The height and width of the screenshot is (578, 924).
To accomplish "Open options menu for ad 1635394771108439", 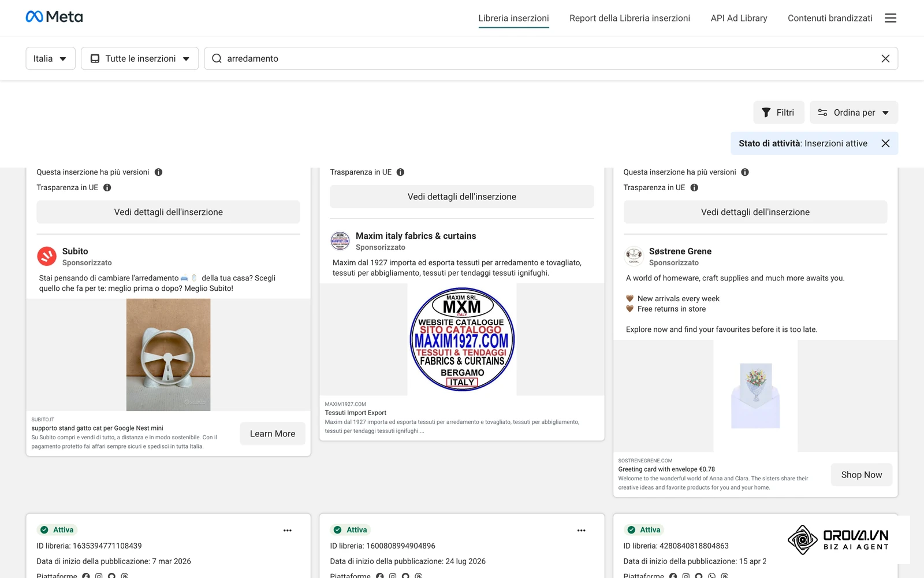I will pos(288,530).
